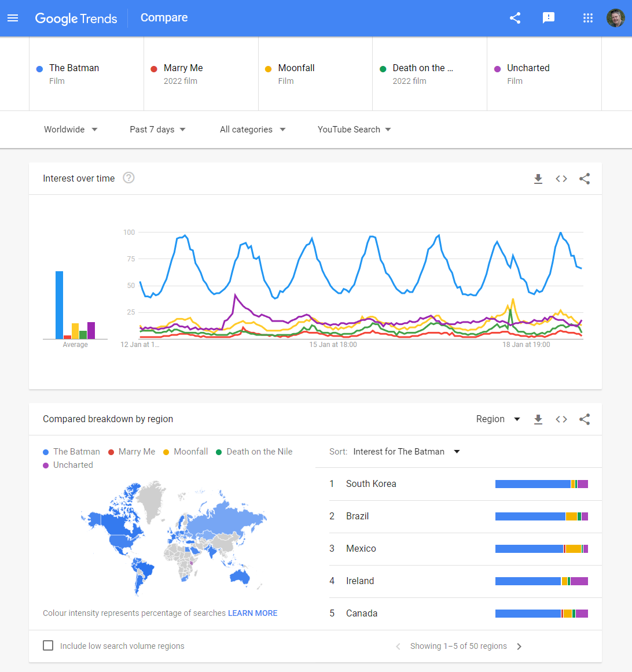The image size is (632, 672).
Task: Click the Google Trends logo
Action: click(76, 19)
